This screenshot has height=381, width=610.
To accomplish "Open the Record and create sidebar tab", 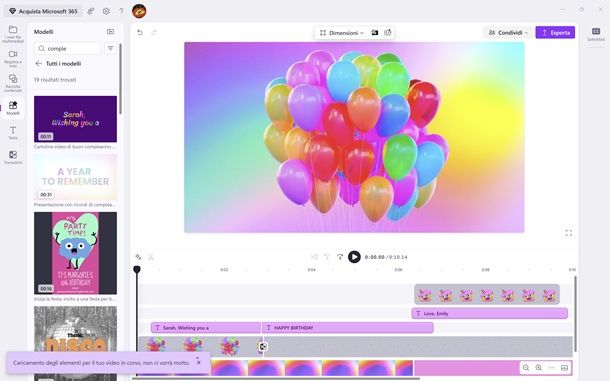I will tap(13, 58).
